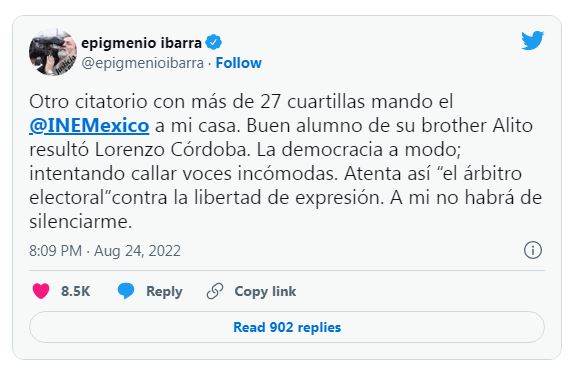Click the epigmenio ibarra display name

pyautogui.click(x=141, y=43)
